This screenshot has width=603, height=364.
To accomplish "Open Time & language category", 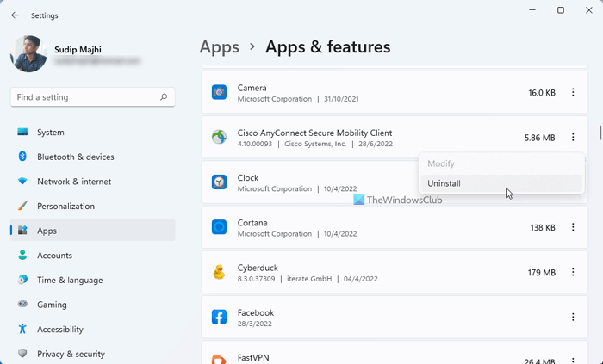I will click(x=93, y=280).
